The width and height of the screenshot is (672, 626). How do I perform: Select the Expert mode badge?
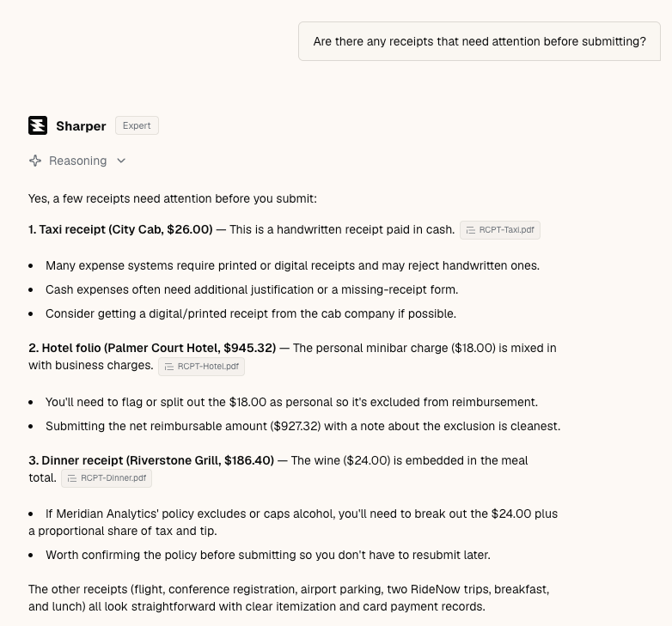(x=137, y=125)
